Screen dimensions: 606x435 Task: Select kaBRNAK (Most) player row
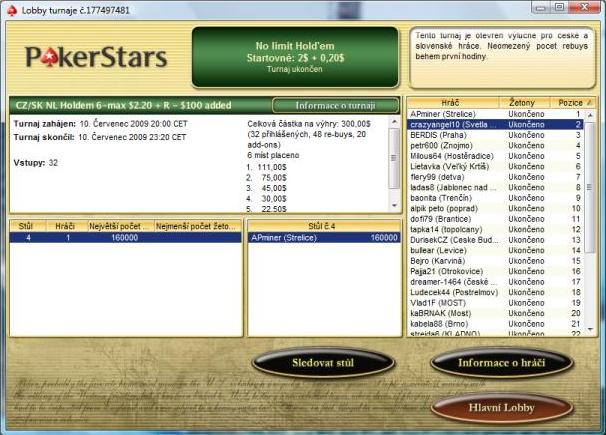(495, 313)
